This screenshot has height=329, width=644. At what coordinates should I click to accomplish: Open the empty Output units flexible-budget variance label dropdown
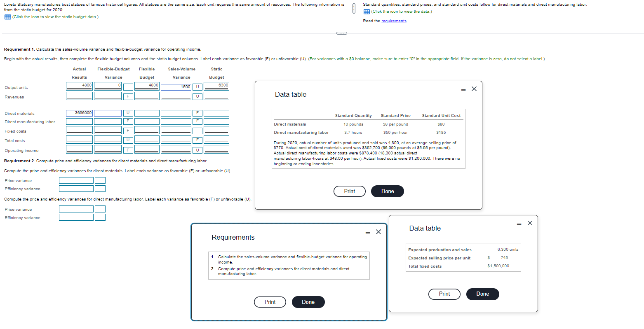pyautogui.click(x=128, y=87)
